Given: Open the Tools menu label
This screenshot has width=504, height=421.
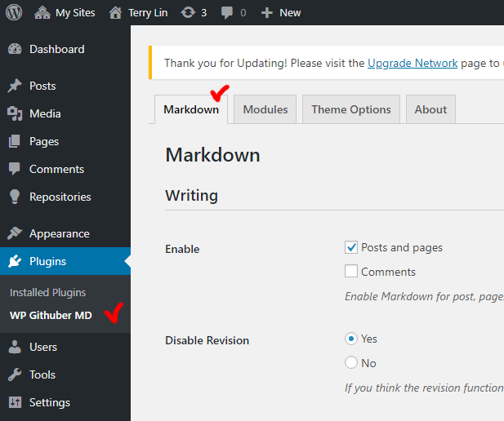Looking at the screenshot, I should (x=42, y=374).
